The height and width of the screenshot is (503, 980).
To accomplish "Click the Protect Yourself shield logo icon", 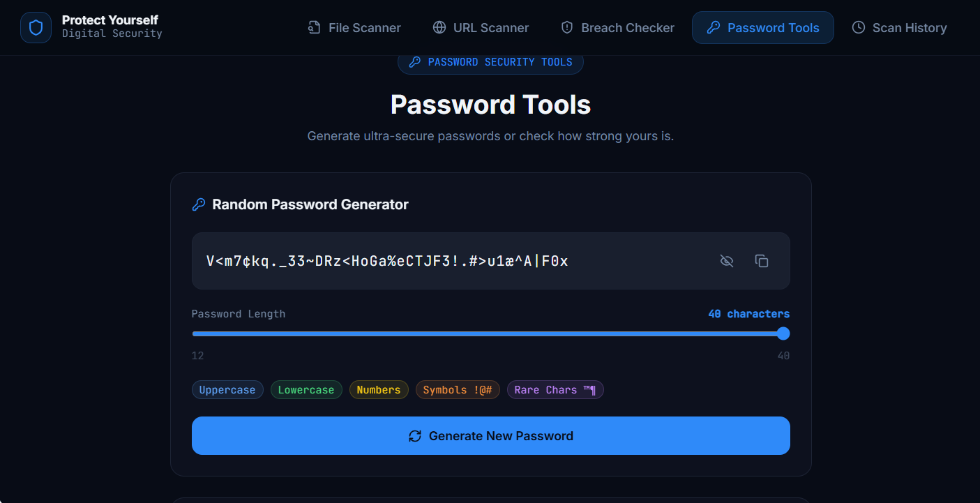I will pos(36,28).
